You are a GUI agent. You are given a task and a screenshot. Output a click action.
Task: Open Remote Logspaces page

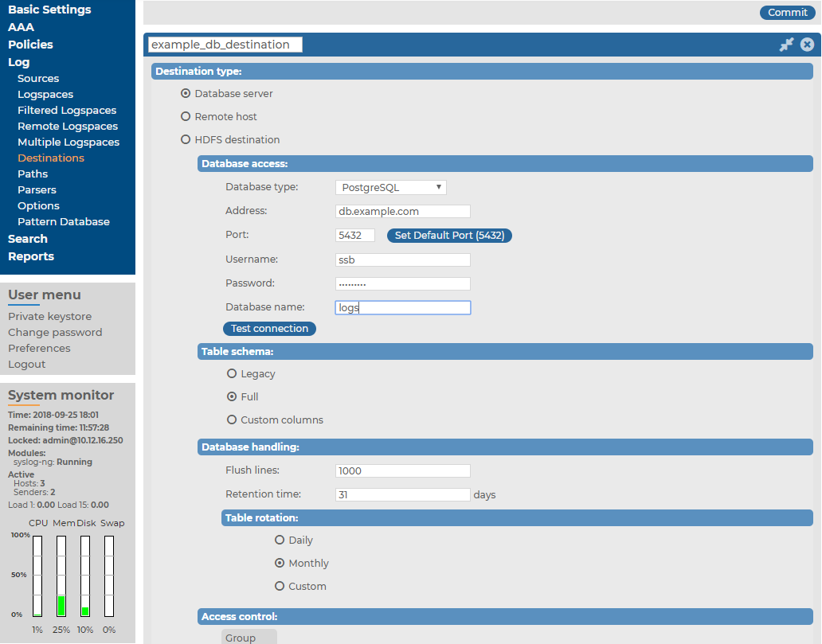pos(68,127)
